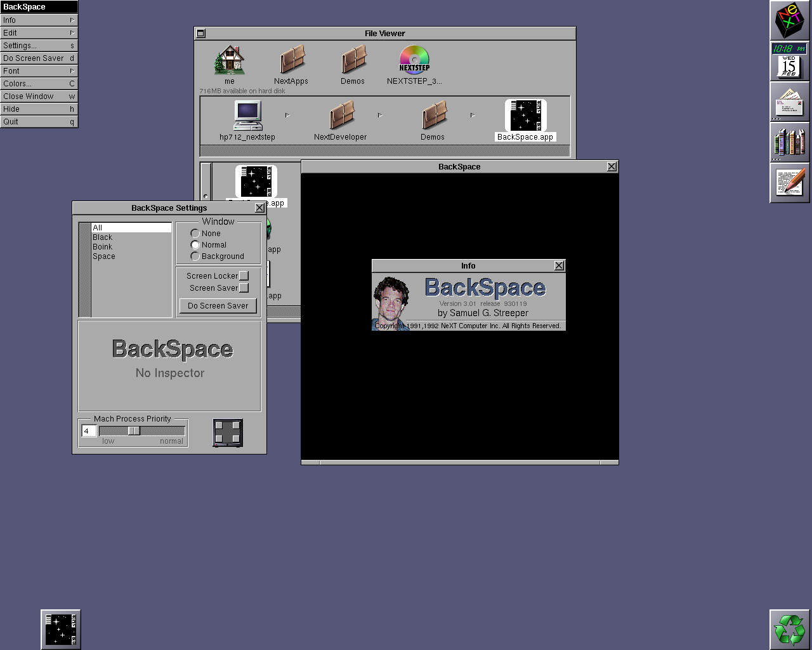This screenshot has width=812, height=650.
Task: Choose Quit from the BackSpace menu
Action: tap(39, 122)
